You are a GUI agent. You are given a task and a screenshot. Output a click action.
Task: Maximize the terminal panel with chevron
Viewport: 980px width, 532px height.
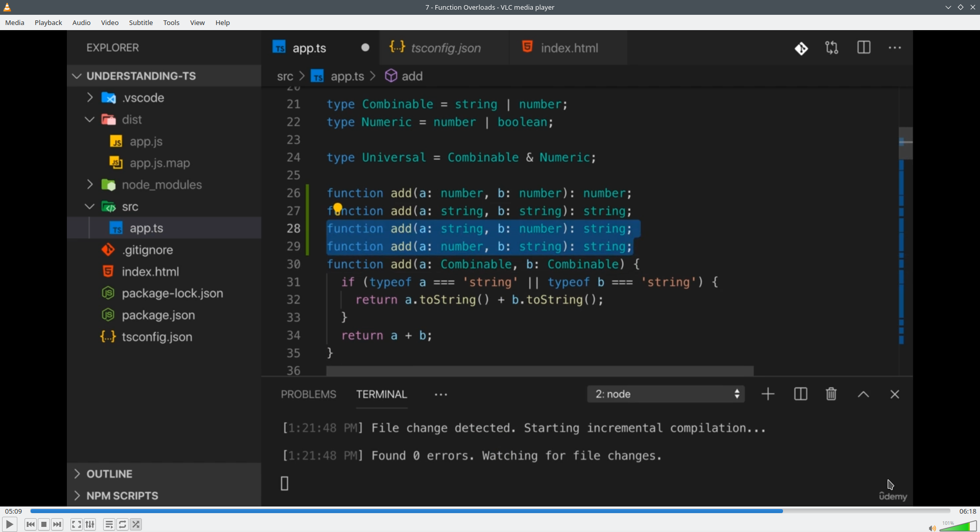864,395
